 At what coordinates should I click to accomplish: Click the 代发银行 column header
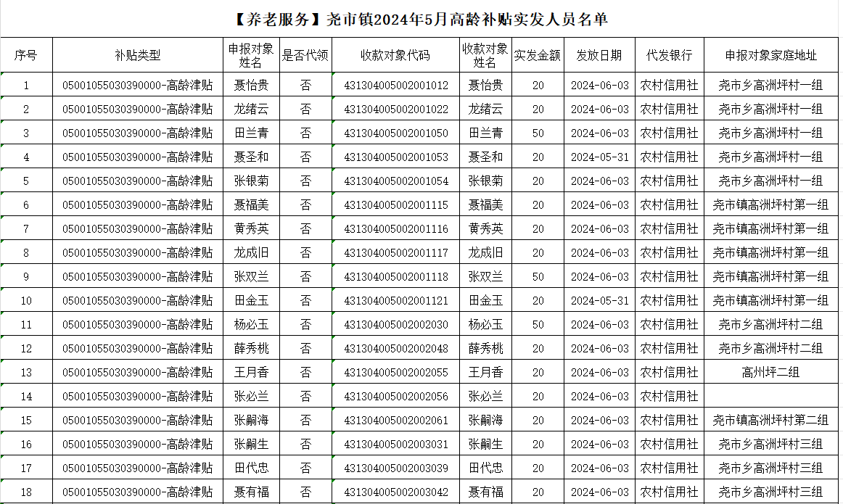pos(668,55)
